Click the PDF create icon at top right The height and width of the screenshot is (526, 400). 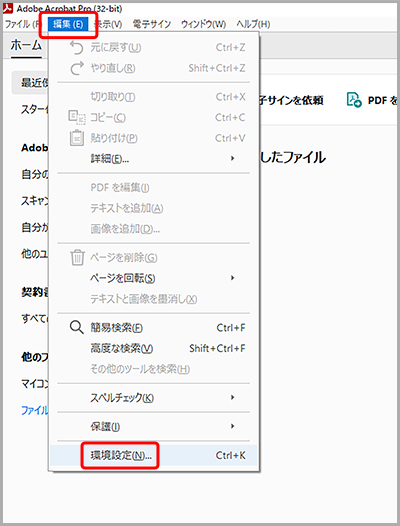click(354, 100)
